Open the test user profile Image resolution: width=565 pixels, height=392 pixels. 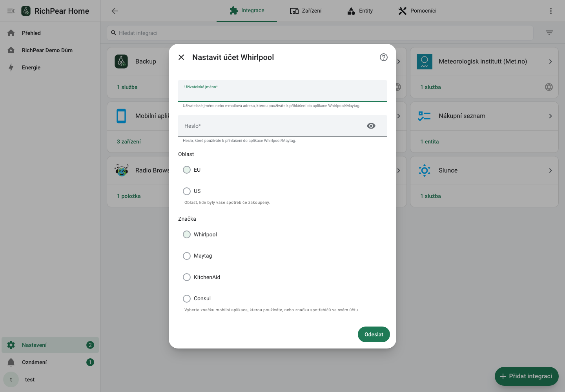click(50, 379)
